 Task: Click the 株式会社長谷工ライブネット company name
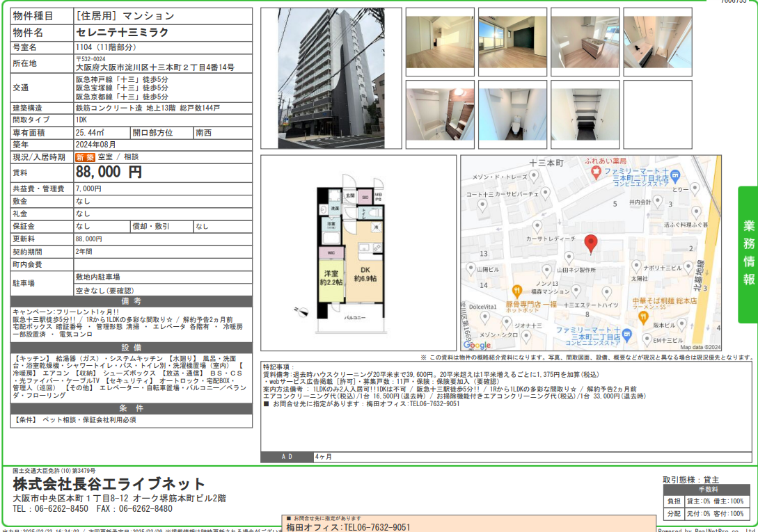click(x=109, y=484)
